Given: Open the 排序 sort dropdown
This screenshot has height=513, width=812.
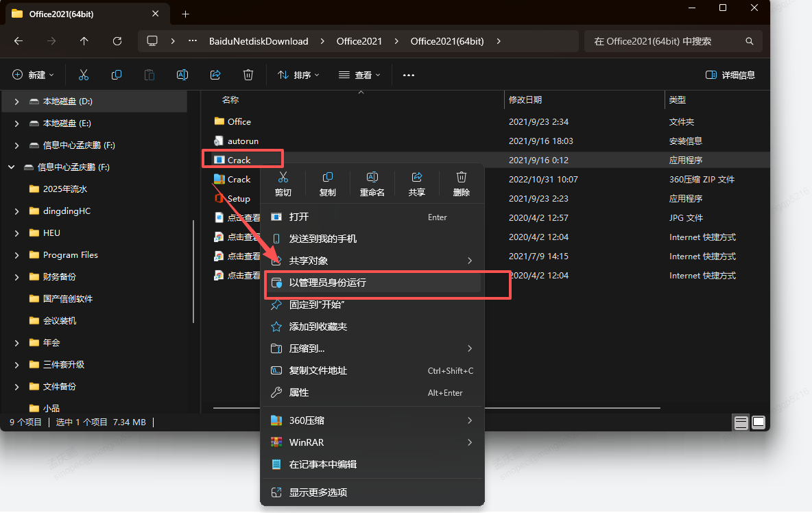Looking at the screenshot, I should 298,75.
